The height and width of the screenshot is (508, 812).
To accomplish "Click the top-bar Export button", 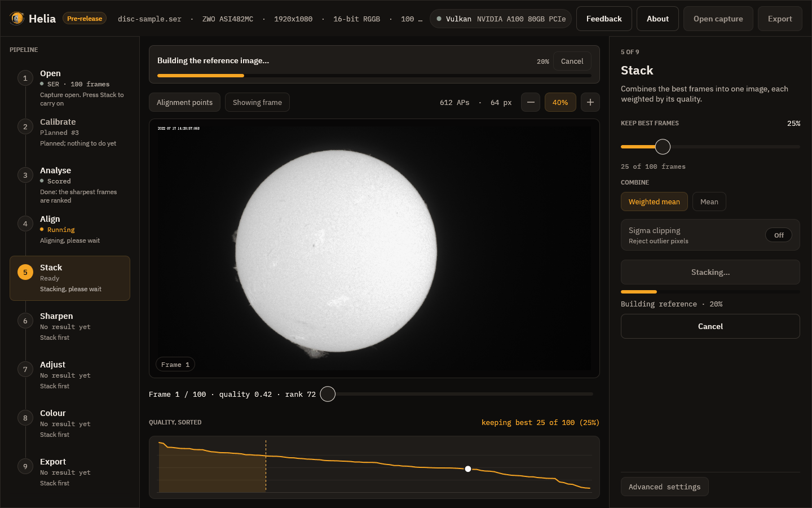I will pyautogui.click(x=780, y=19).
